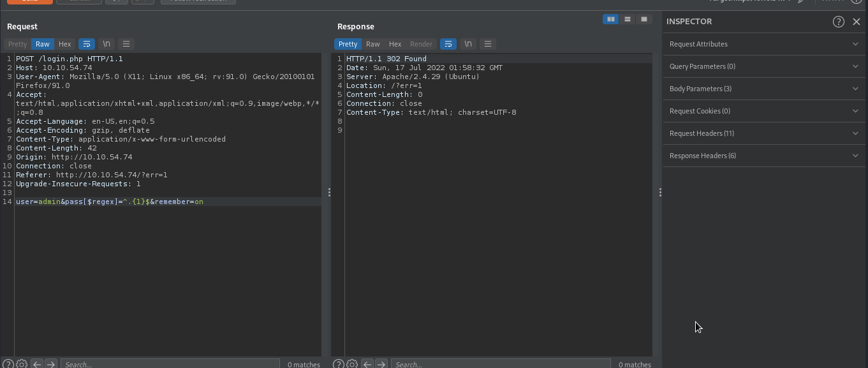Switch Response view to Pretty tab
The image size is (868, 368).
tap(348, 44)
